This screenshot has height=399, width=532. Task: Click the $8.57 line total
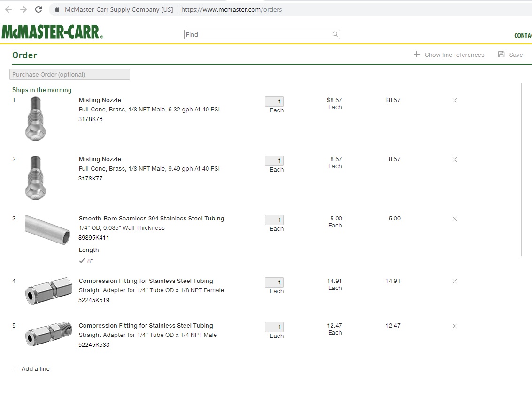pyautogui.click(x=393, y=100)
